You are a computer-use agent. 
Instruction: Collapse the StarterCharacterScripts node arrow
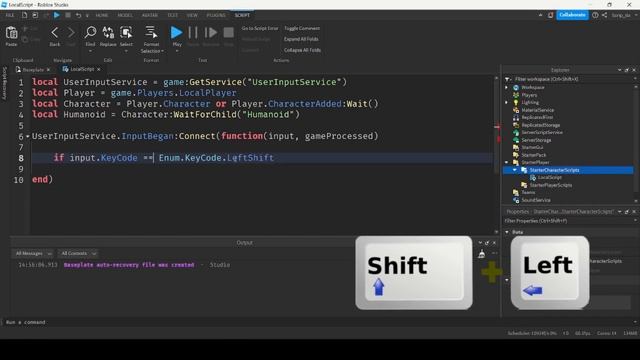[515, 170]
